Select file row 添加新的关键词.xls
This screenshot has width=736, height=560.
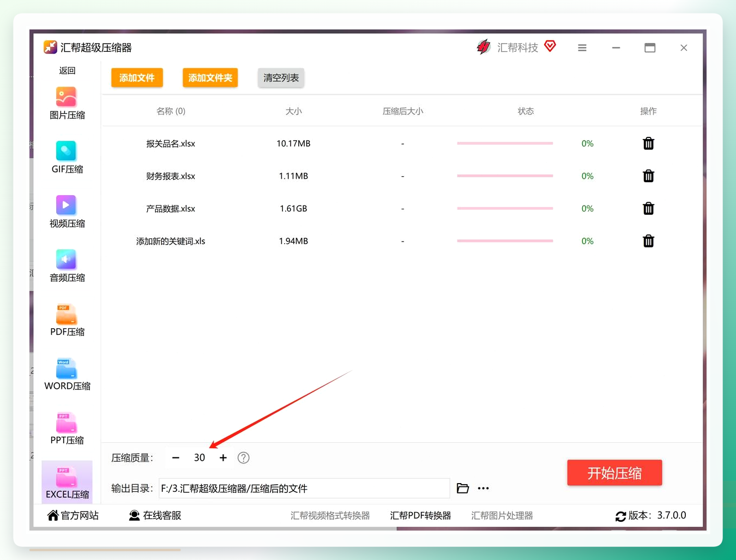click(x=402, y=241)
